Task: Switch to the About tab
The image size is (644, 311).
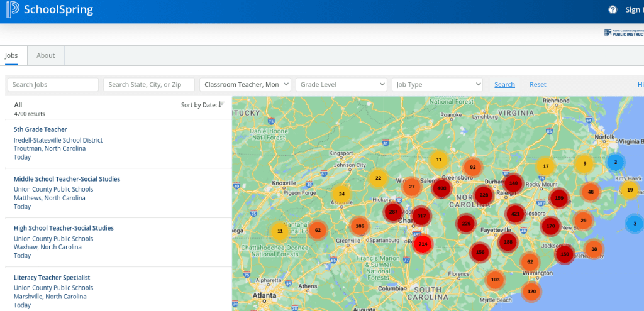Action: [x=46, y=55]
